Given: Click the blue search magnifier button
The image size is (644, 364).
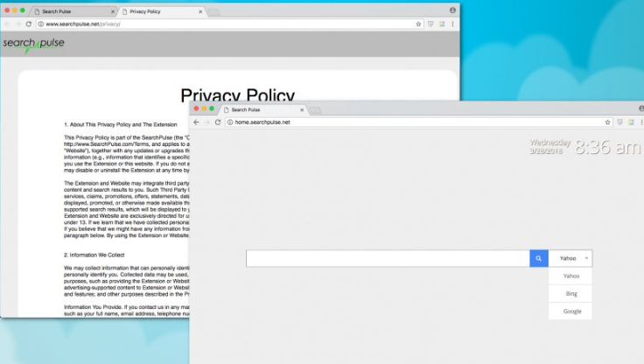Looking at the screenshot, I should (538, 258).
